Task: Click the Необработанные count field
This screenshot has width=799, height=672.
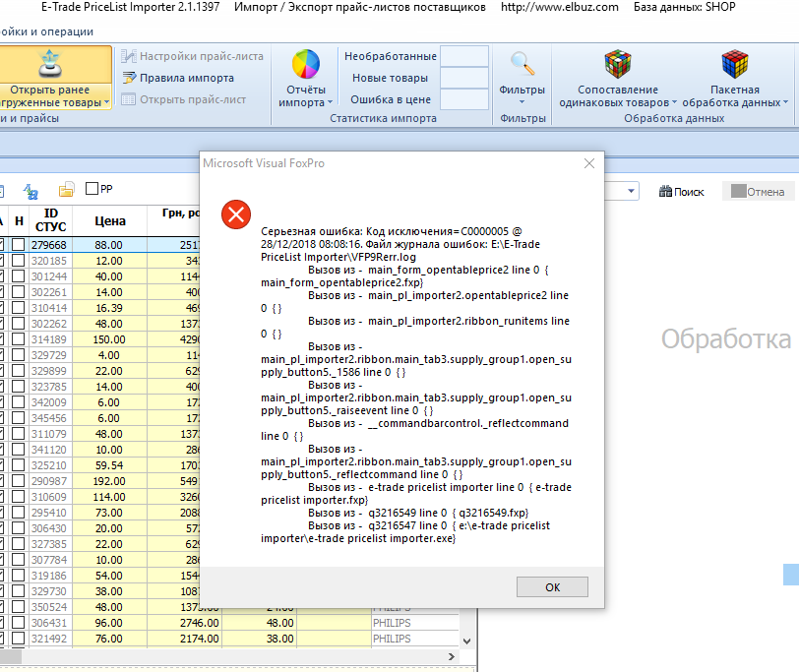Action: [464, 56]
